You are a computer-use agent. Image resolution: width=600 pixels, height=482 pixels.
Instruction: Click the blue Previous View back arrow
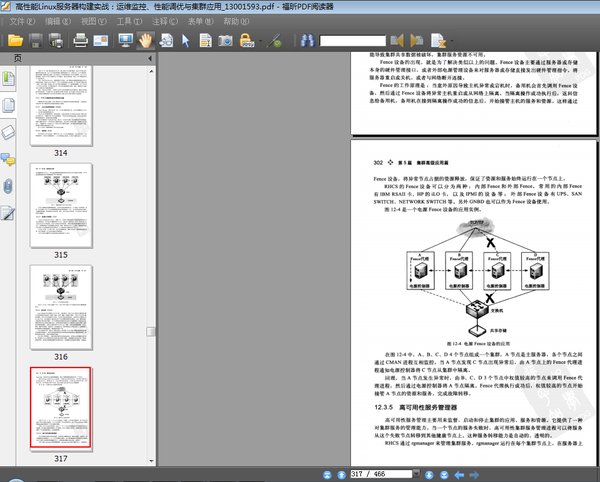click(x=459, y=475)
